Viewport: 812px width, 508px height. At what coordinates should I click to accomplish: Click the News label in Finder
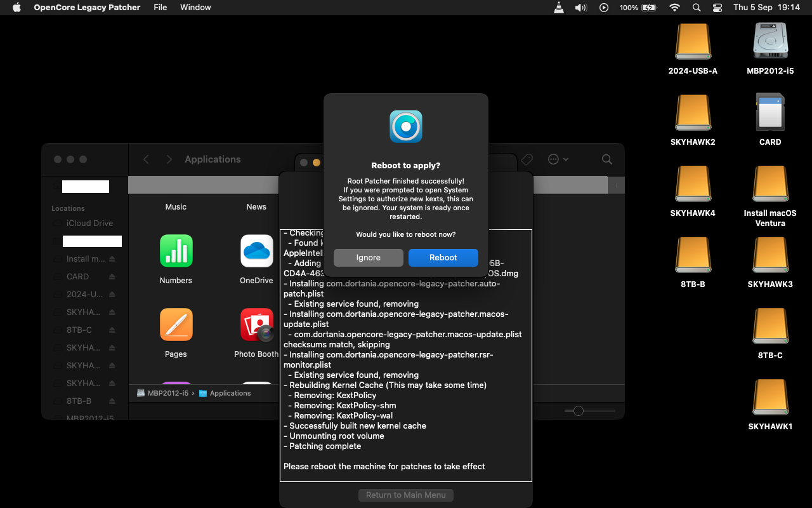click(256, 207)
